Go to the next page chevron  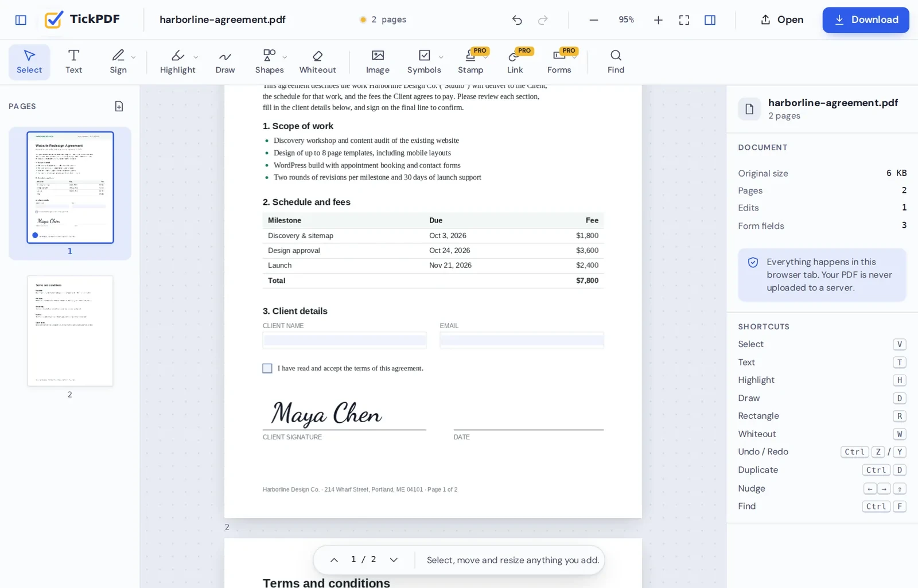394,560
